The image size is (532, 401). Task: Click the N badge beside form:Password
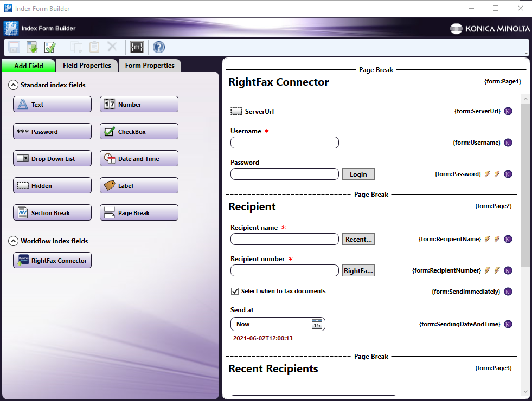click(508, 174)
